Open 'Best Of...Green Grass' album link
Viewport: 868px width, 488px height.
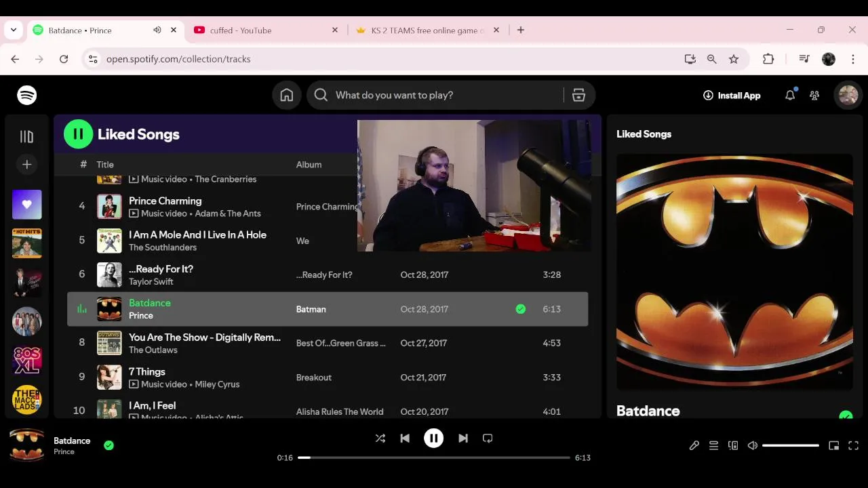(341, 343)
